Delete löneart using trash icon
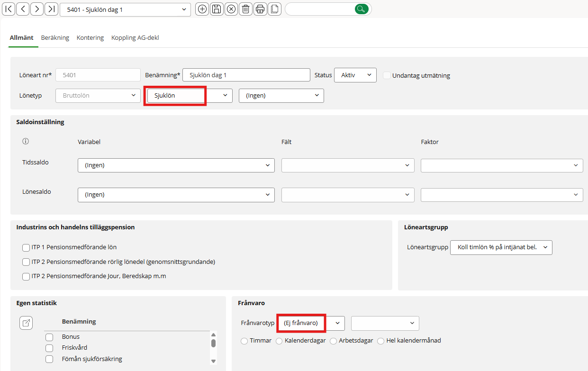Viewport: 588px width, 371px height. pos(245,9)
